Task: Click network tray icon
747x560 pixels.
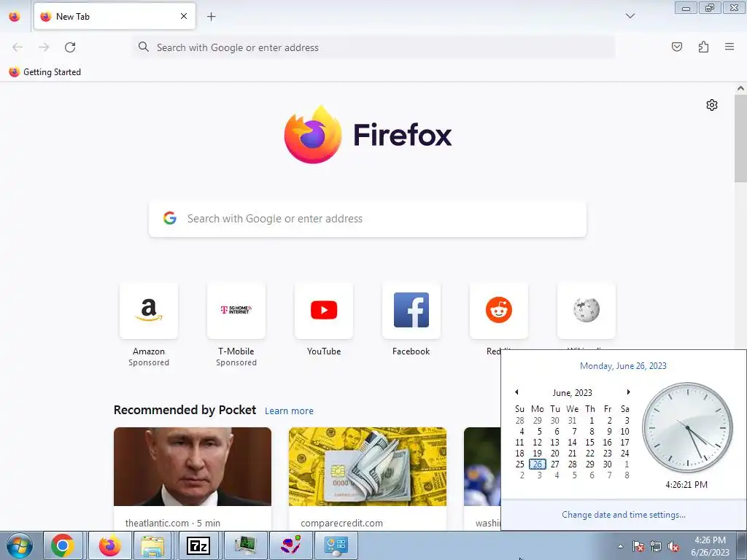Action: [x=656, y=546]
